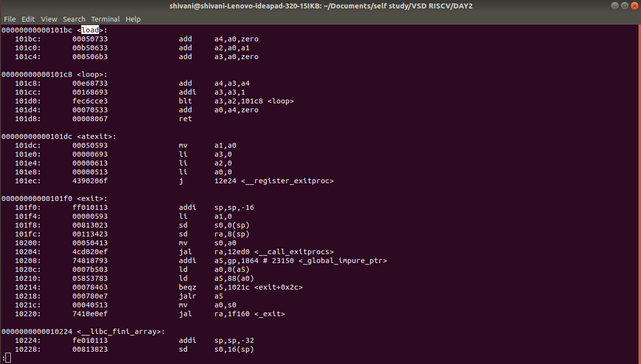This screenshot has width=641, height=364.
Task: Open the Terminal menu
Action: tap(105, 19)
